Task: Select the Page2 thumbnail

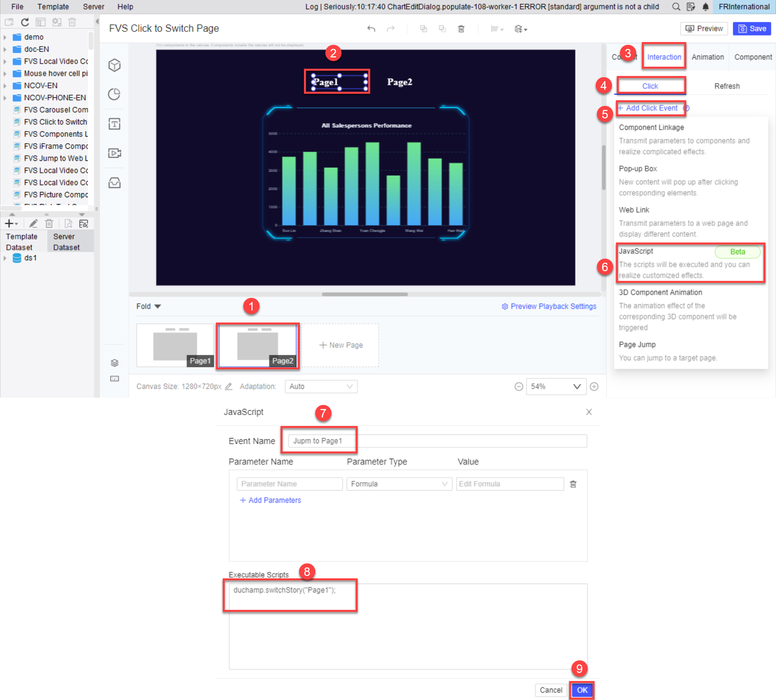Action: 258,345
